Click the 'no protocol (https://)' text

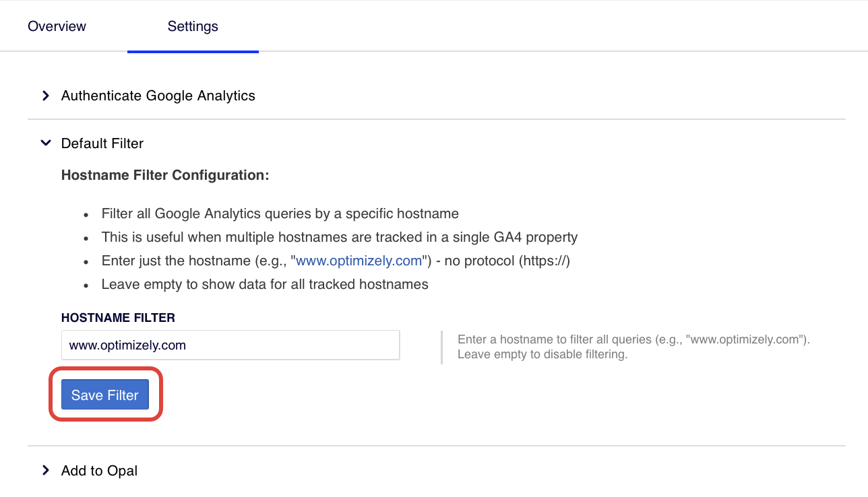(x=507, y=261)
